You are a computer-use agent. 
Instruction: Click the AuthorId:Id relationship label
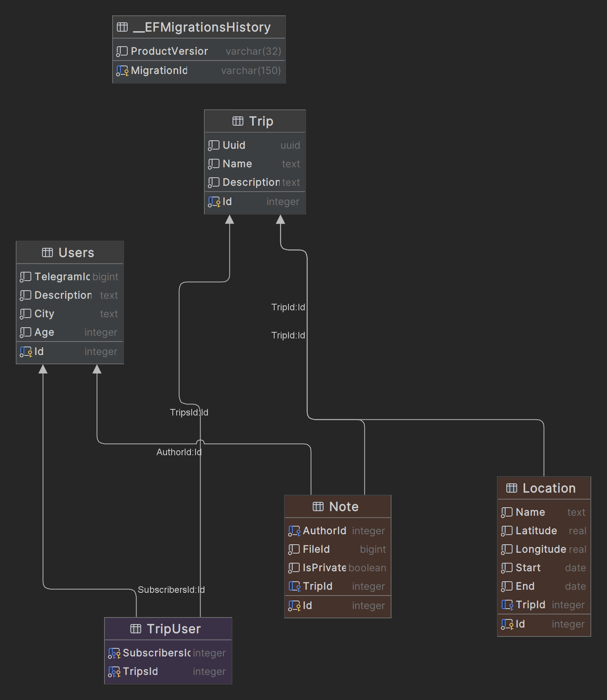[179, 452]
